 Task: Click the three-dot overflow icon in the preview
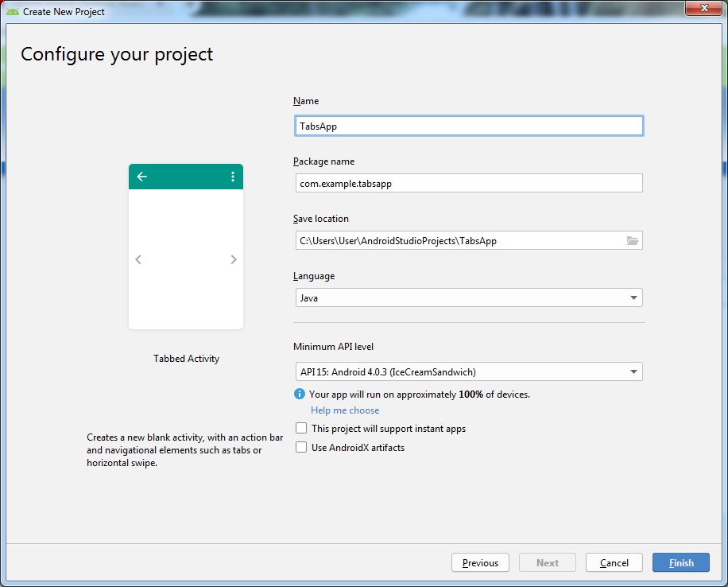click(232, 177)
